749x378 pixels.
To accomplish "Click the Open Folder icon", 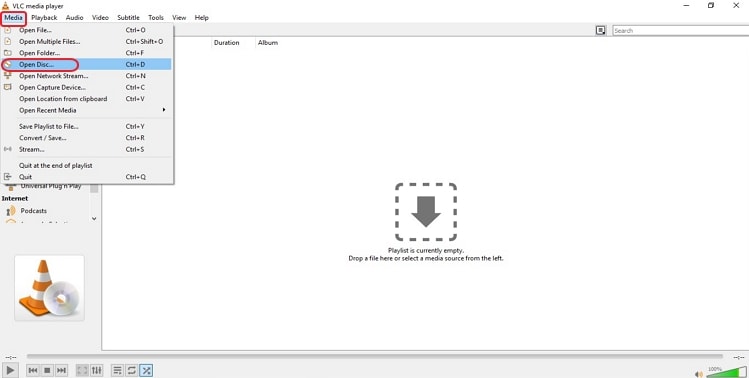I will click(x=7, y=53).
